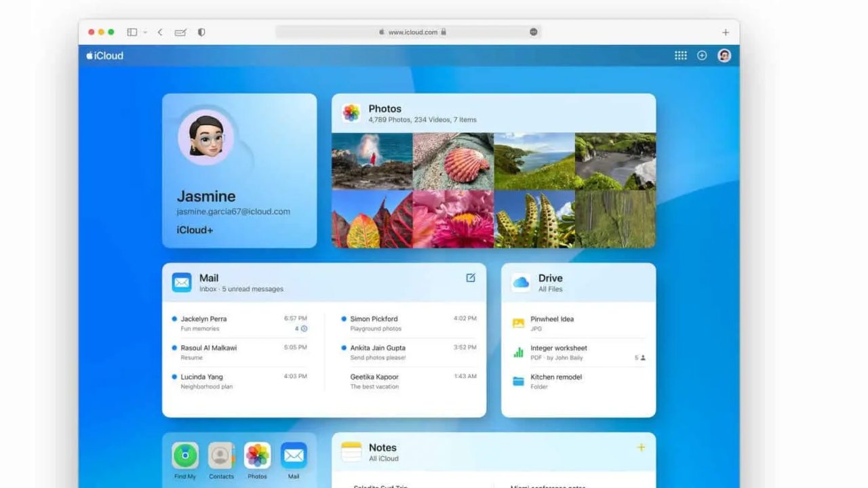Open the Notes tile title
The width and height of the screenshot is (868, 488).
[x=382, y=447]
